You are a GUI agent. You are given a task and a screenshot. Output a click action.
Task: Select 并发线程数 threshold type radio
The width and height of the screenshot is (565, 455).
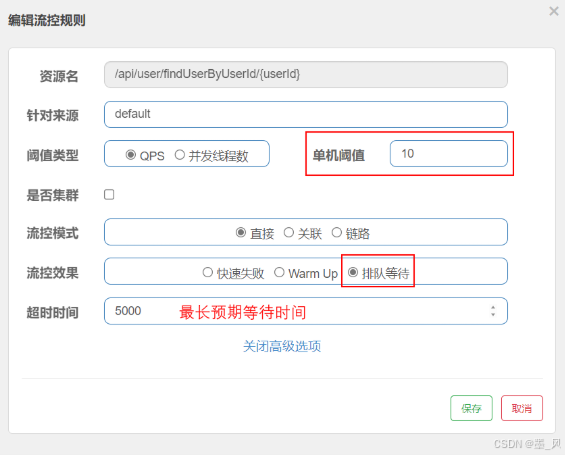(x=180, y=155)
